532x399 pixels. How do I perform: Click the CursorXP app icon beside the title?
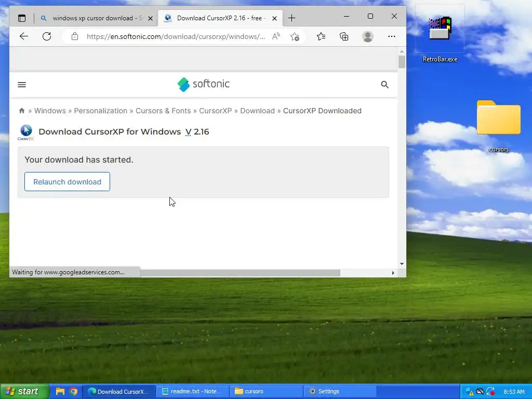pos(26,132)
